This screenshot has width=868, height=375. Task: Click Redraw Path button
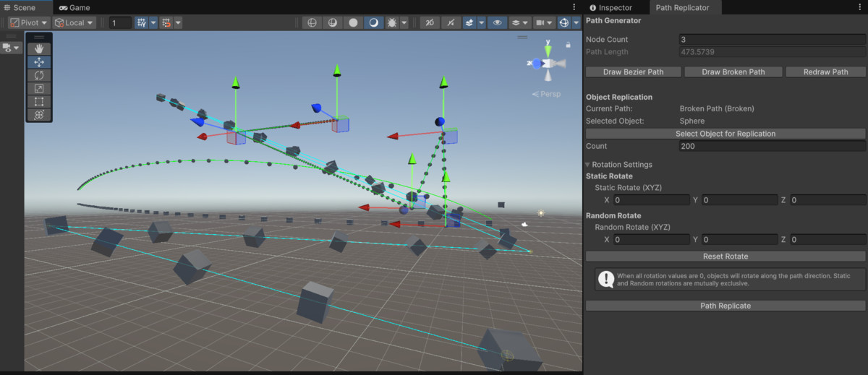click(x=825, y=72)
